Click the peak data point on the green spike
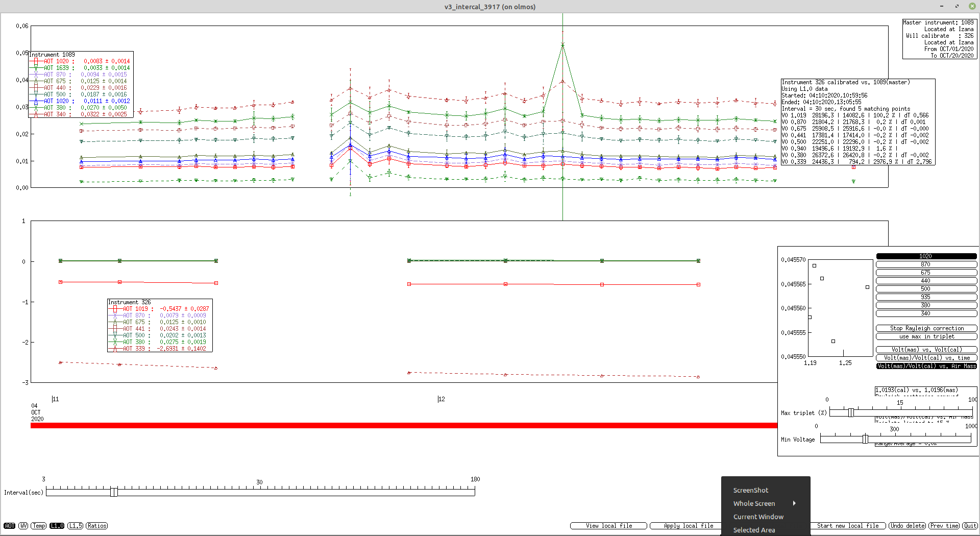Viewport: 980px width, 536px height. pyautogui.click(x=562, y=45)
